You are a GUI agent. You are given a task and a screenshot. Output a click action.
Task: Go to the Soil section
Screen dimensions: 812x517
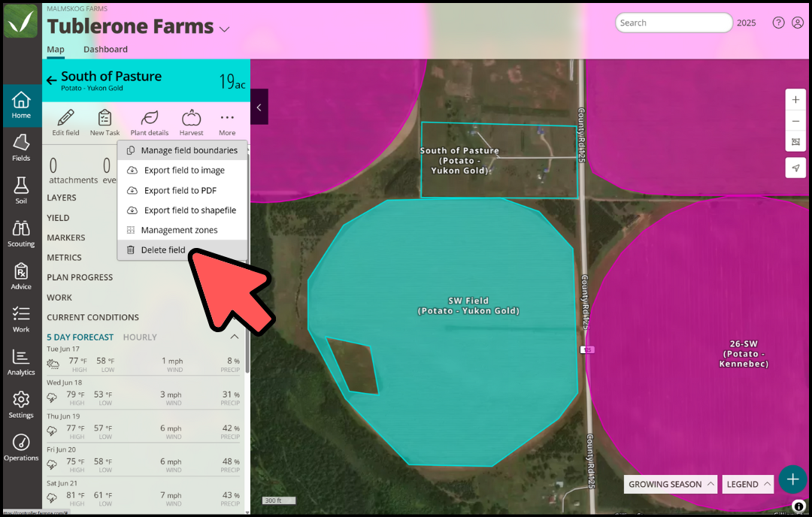point(21,191)
